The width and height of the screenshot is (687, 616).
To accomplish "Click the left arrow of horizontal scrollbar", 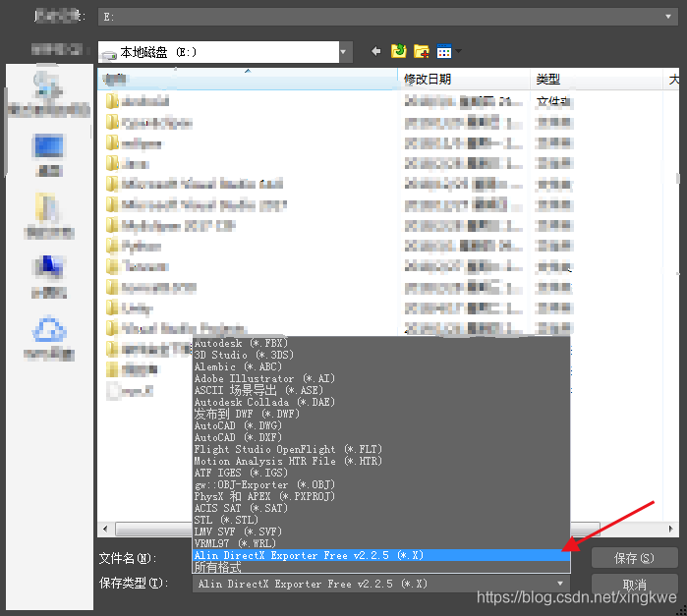I will [105, 529].
